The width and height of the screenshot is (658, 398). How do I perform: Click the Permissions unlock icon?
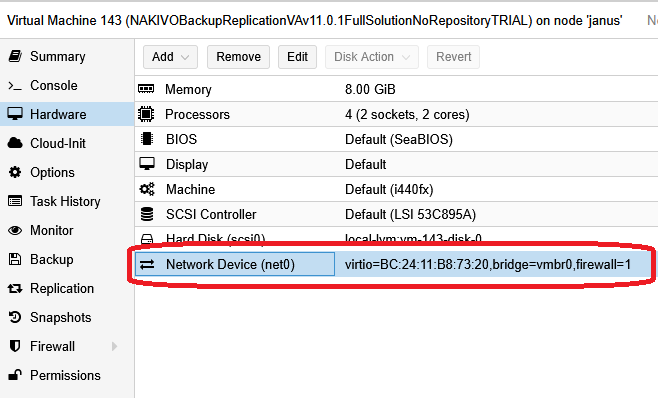coord(15,375)
